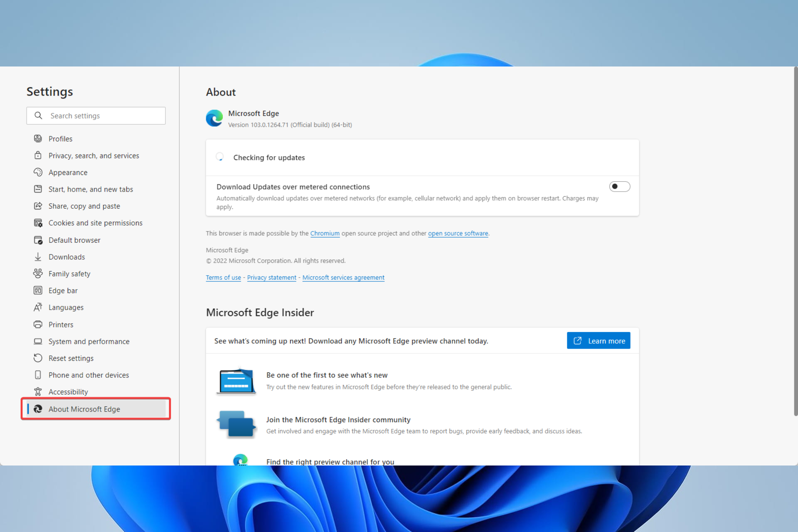Click the Learn more button

click(x=598, y=340)
